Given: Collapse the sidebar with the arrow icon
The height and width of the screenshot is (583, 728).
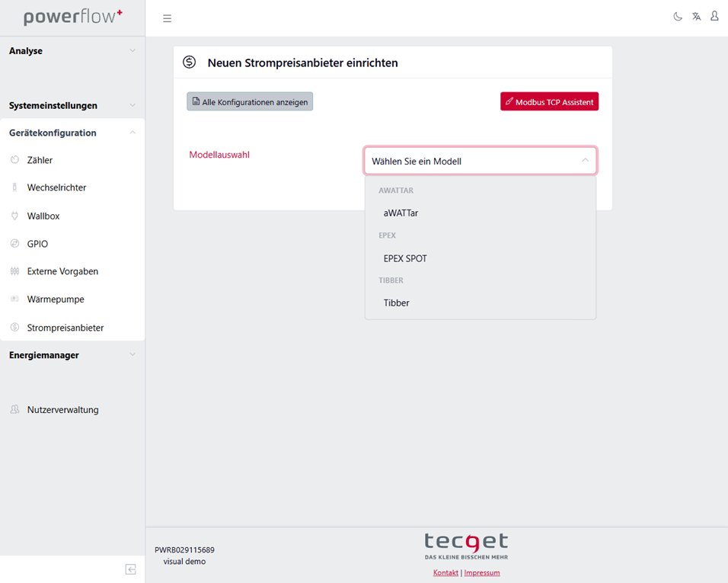Looking at the screenshot, I should 130,569.
